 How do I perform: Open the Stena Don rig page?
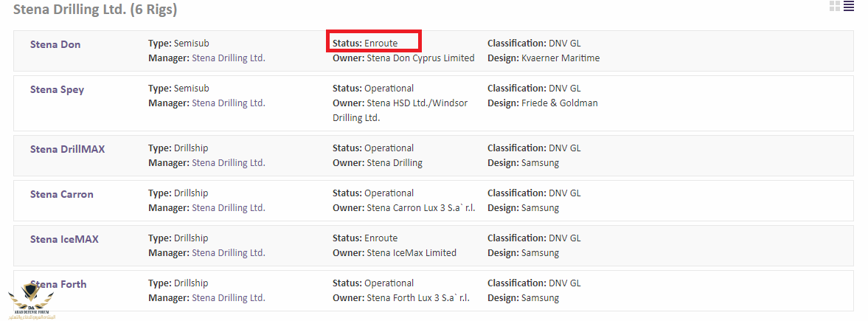tap(55, 44)
